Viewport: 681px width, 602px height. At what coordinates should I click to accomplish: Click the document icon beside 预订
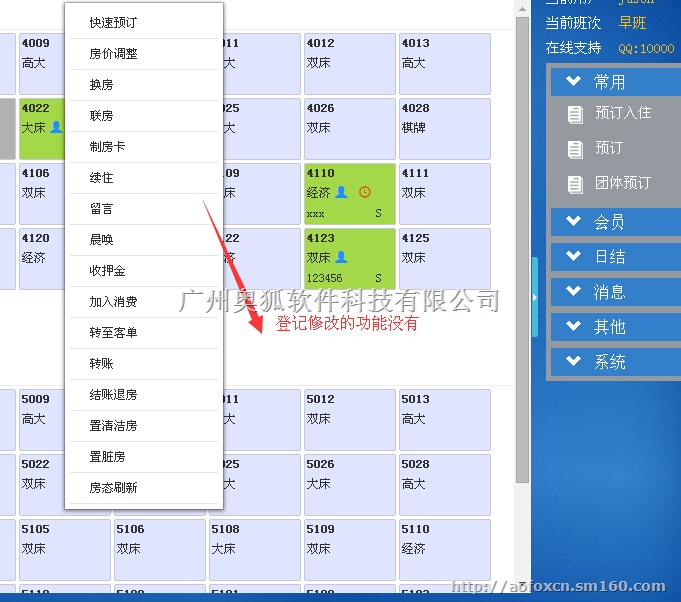(575, 150)
